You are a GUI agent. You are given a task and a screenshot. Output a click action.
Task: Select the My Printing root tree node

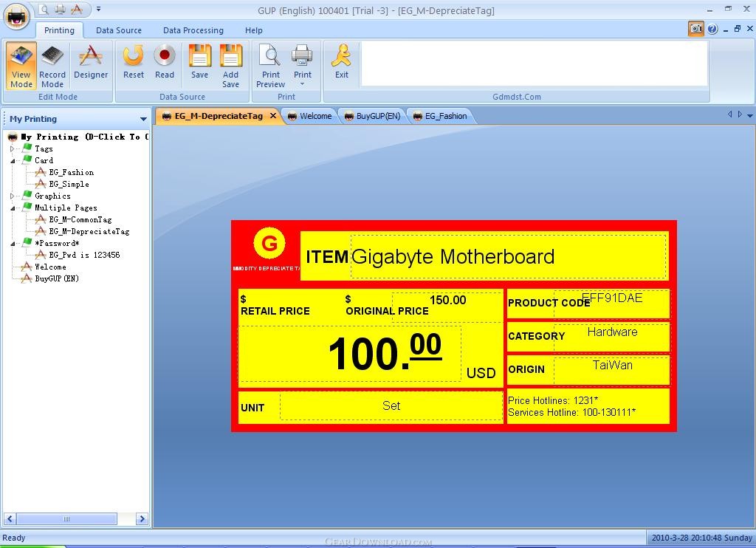click(84, 137)
